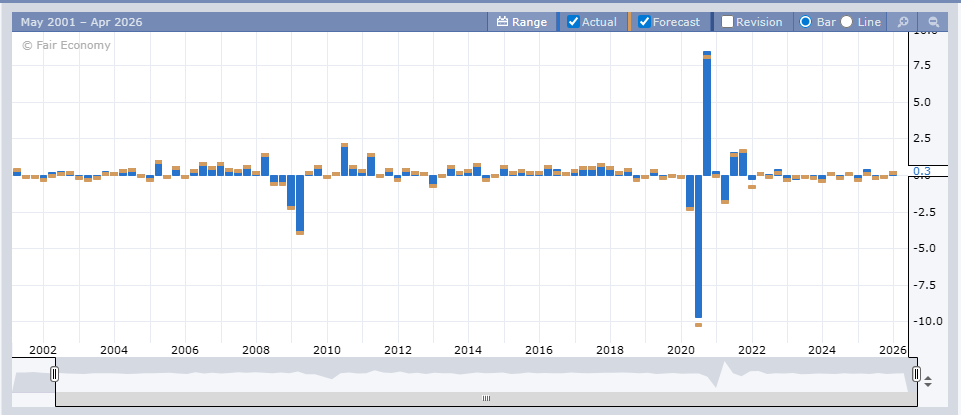Switch chart to Line mode
This screenshot has width=961, height=415.
point(847,21)
